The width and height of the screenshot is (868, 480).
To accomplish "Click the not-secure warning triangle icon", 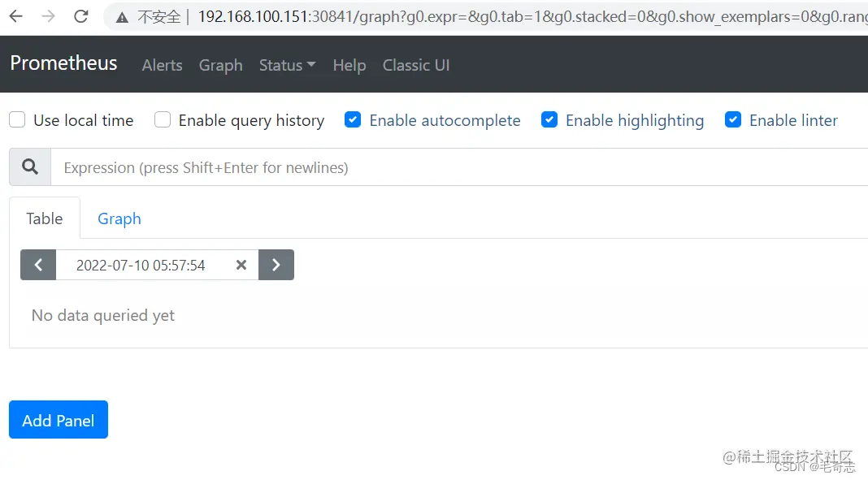I will 122,18.
